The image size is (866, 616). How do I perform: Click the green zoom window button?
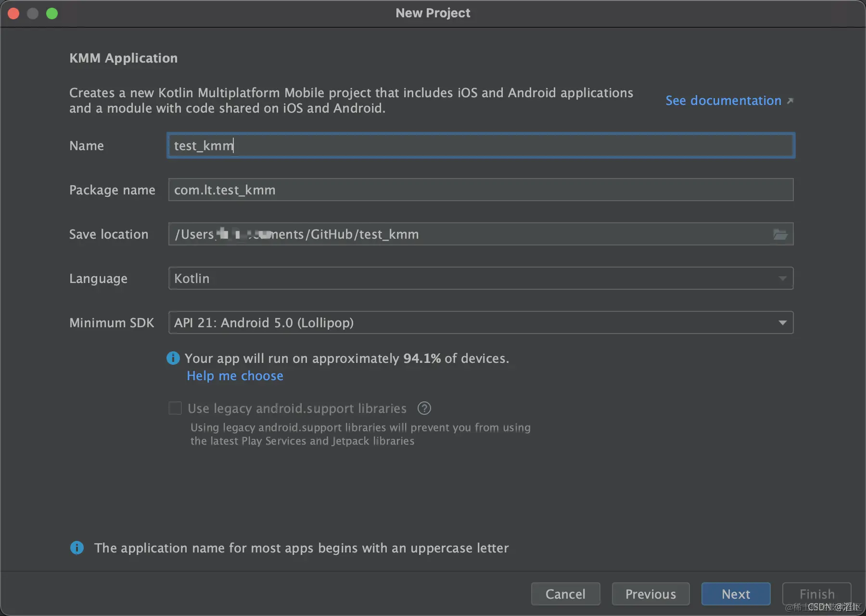click(x=52, y=13)
